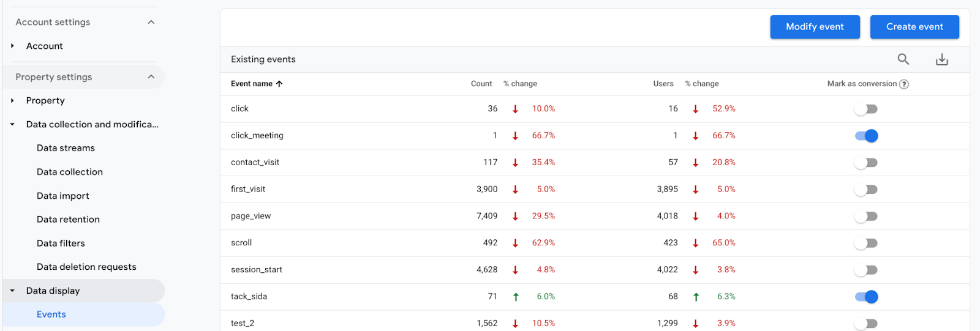Enable conversion toggle for click event
Screen dimensions: 980x331
point(866,109)
